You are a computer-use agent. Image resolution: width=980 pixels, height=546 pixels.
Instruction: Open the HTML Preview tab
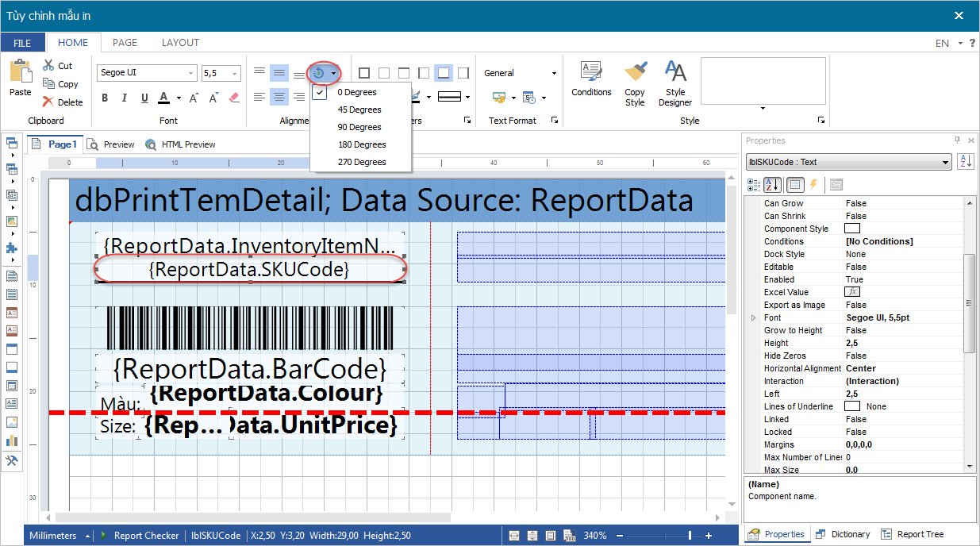[x=181, y=144]
